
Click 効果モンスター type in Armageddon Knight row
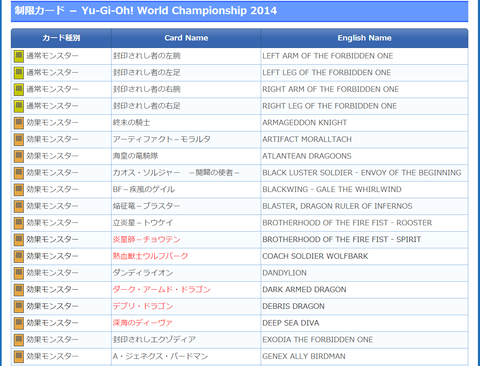point(52,123)
